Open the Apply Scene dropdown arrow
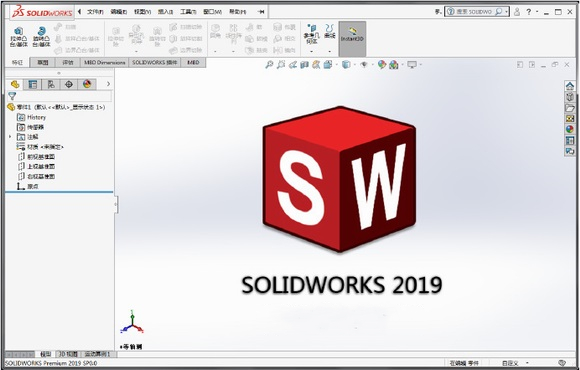Viewport: 580px width, 370px height. (402, 65)
